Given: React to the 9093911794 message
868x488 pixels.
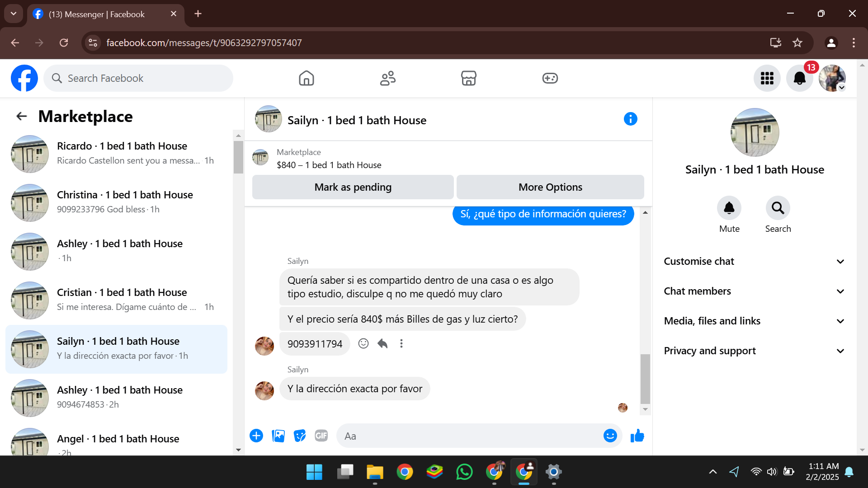Looking at the screenshot, I should click(363, 344).
